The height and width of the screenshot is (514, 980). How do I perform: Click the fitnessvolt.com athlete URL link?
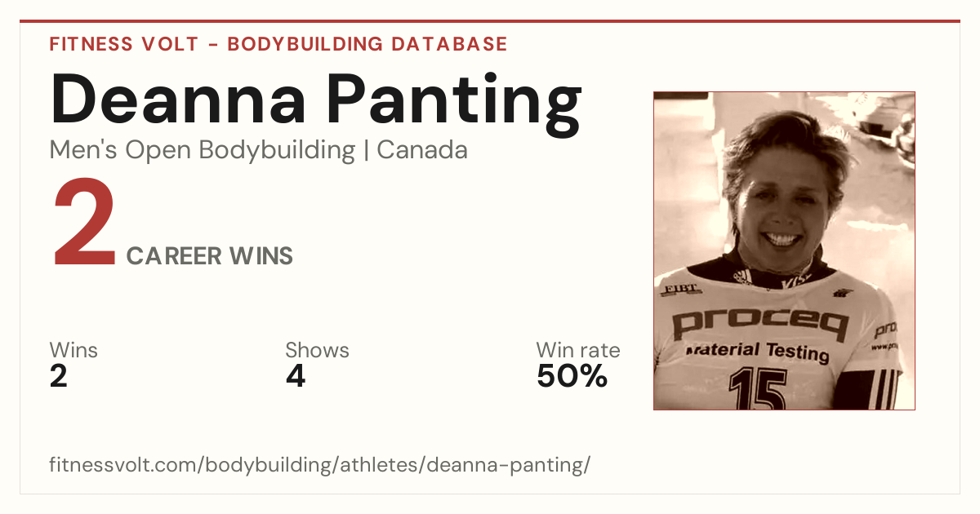pos(319,465)
